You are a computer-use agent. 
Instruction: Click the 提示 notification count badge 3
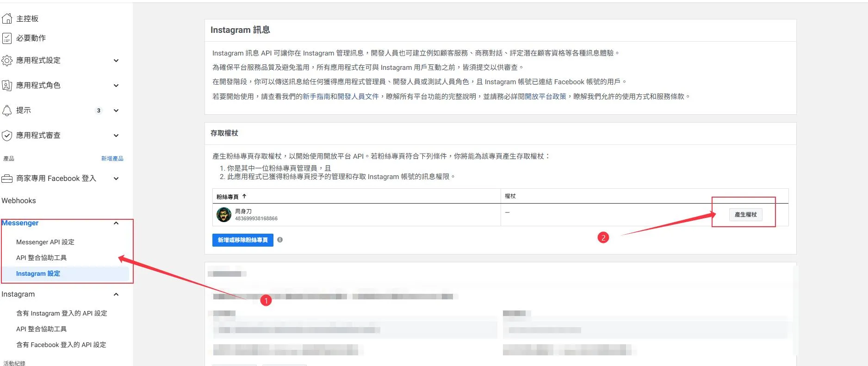(x=99, y=111)
